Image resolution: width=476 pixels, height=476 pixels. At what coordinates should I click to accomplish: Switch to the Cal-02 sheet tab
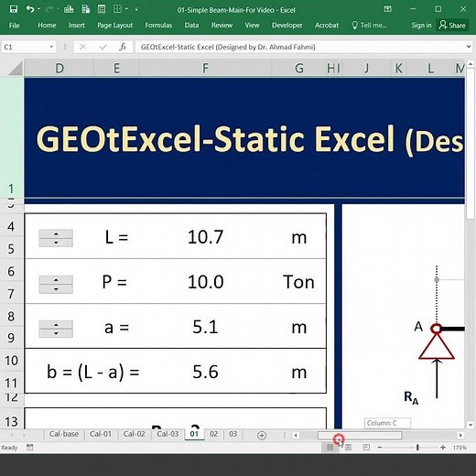click(134, 434)
